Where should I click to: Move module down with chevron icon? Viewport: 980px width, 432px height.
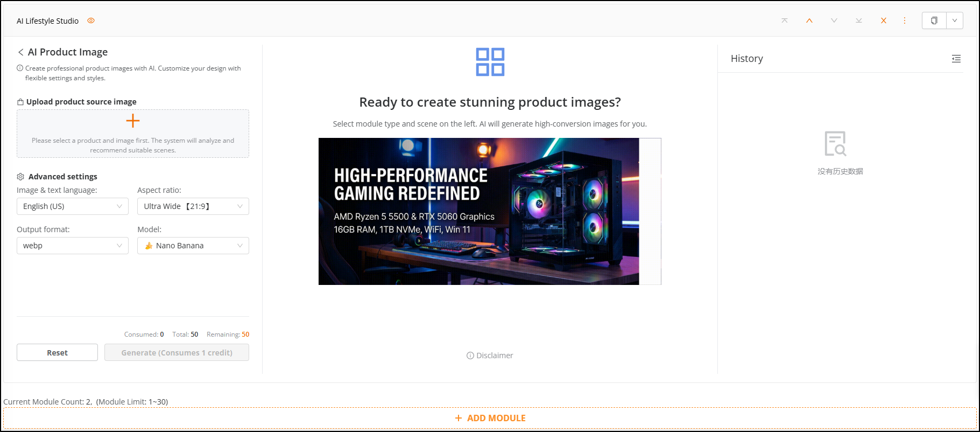click(834, 20)
